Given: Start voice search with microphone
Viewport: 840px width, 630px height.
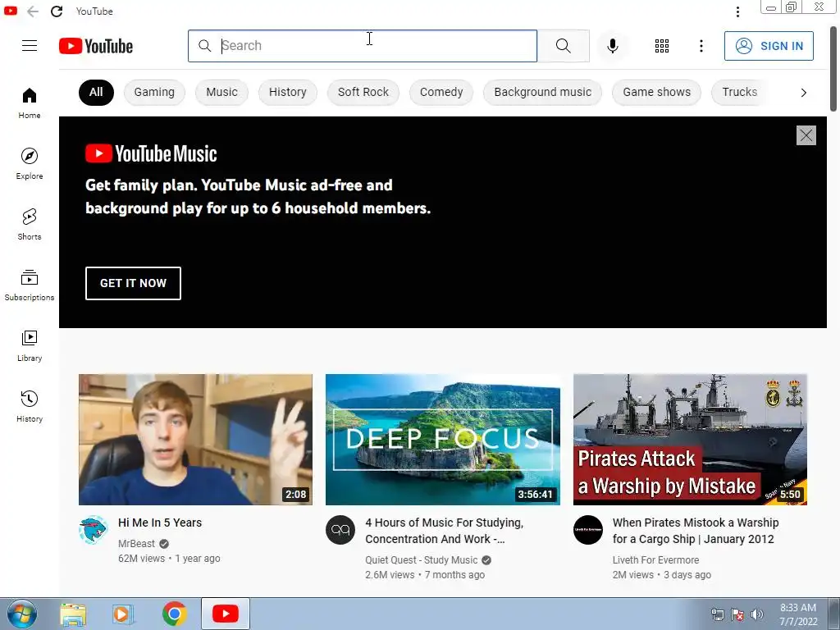Looking at the screenshot, I should click(612, 46).
